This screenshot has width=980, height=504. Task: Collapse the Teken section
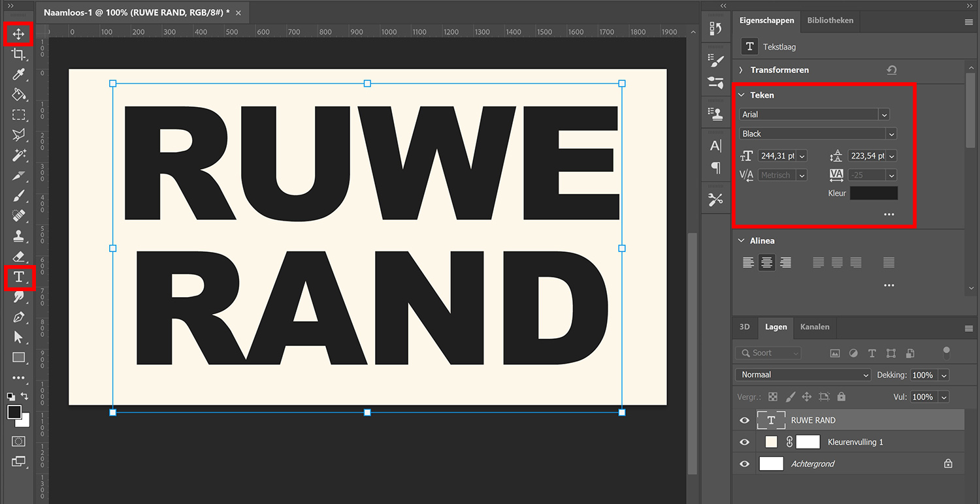(741, 95)
